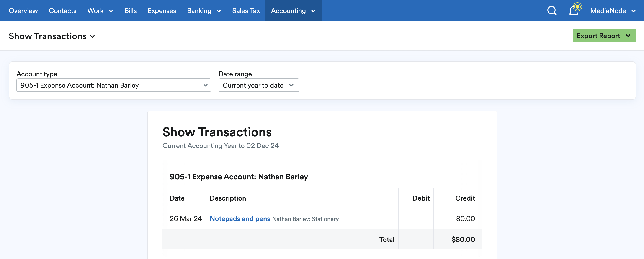
Task: Expand the Work menu
Action: click(x=100, y=11)
